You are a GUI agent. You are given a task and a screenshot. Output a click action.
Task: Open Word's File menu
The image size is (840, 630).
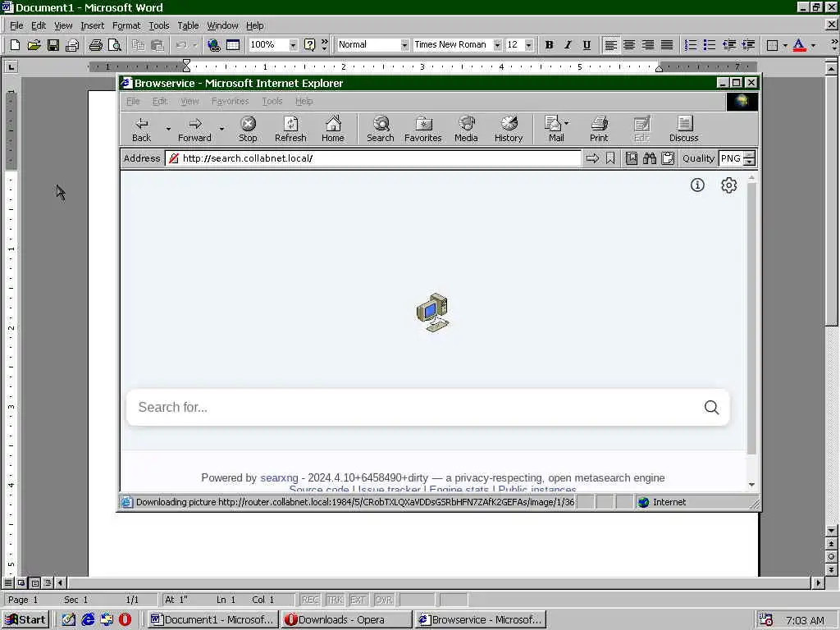pyautogui.click(x=16, y=25)
